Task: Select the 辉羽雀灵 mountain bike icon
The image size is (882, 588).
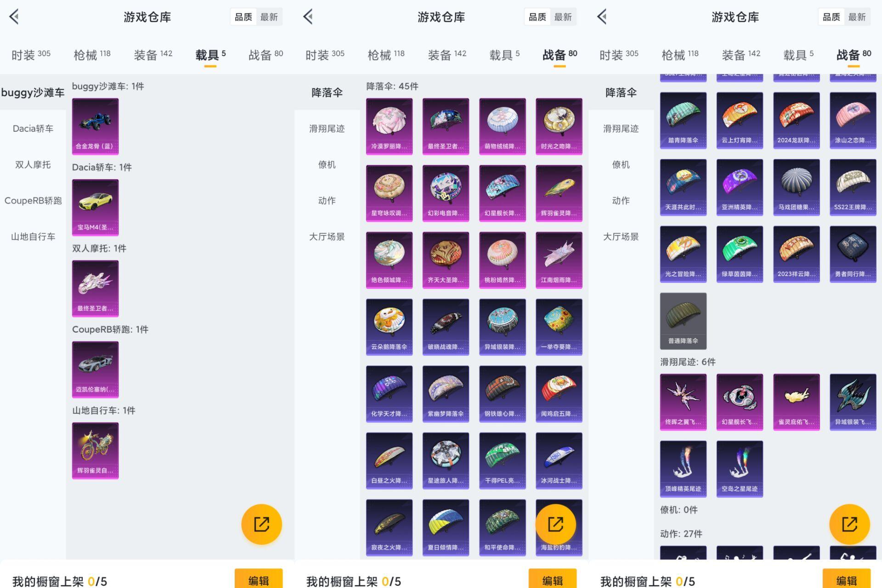Action: point(95,450)
